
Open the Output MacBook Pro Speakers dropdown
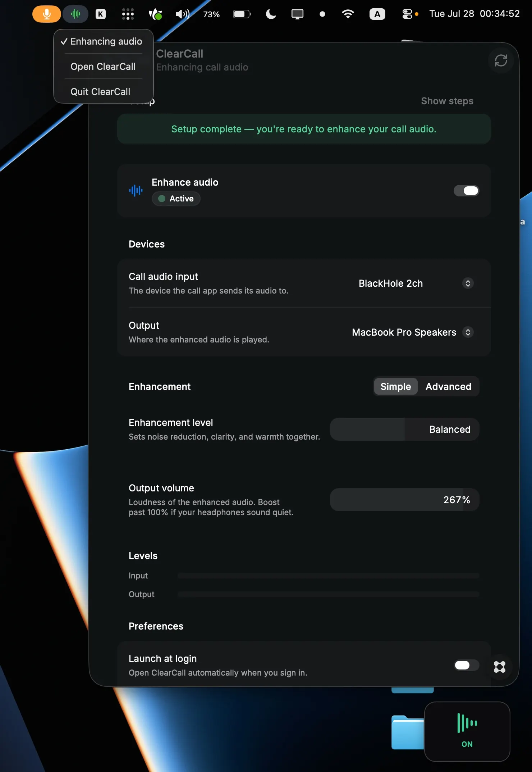tap(413, 332)
